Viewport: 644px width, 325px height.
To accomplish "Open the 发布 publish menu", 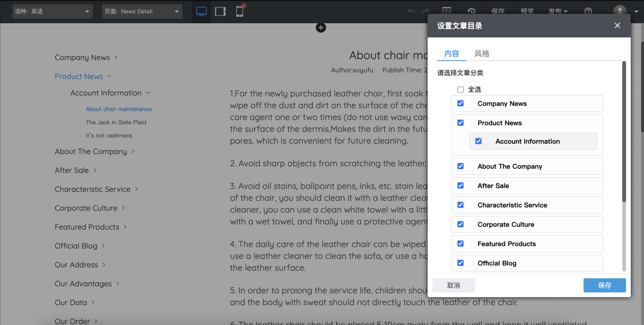I will pos(557,11).
